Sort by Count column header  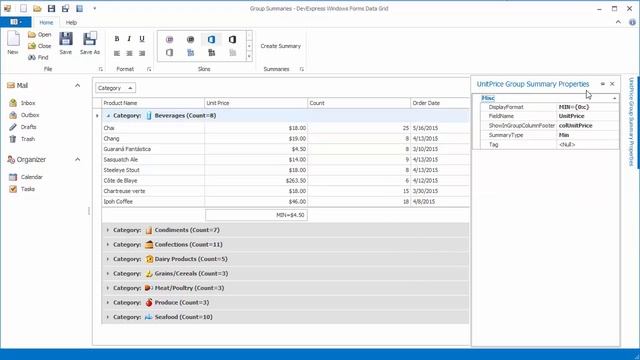(x=359, y=103)
